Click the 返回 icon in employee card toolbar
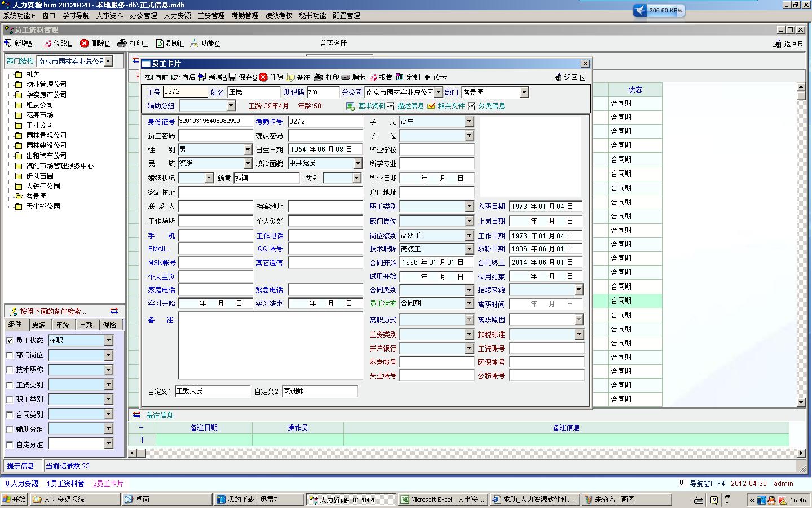The height and width of the screenshot is (508, 812). click(x=557, y=77)
